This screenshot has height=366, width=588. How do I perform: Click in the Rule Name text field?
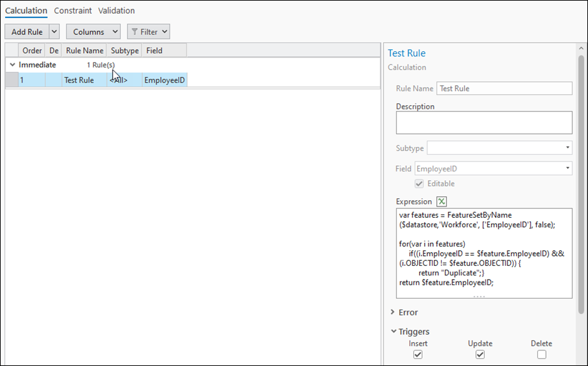pos(504,88)
